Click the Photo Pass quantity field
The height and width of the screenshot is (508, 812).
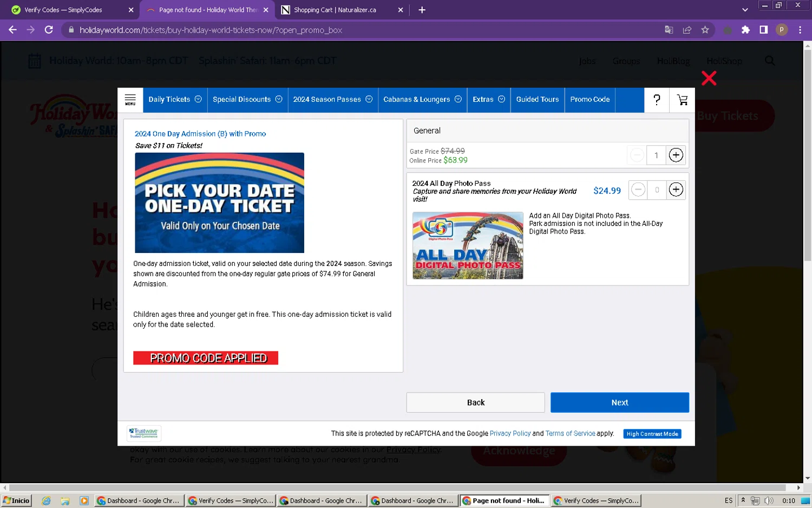tap(657, 190)
